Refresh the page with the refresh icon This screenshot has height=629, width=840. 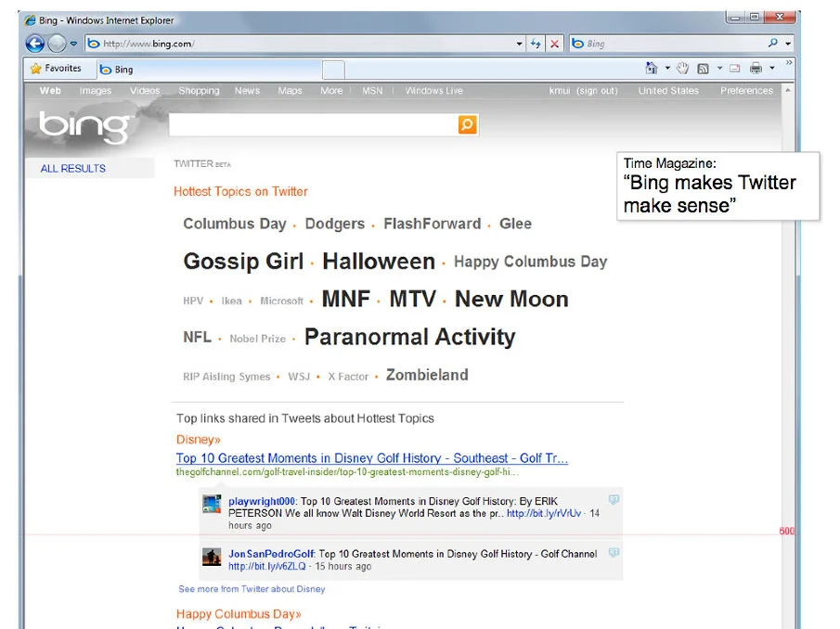click(536, 44)
